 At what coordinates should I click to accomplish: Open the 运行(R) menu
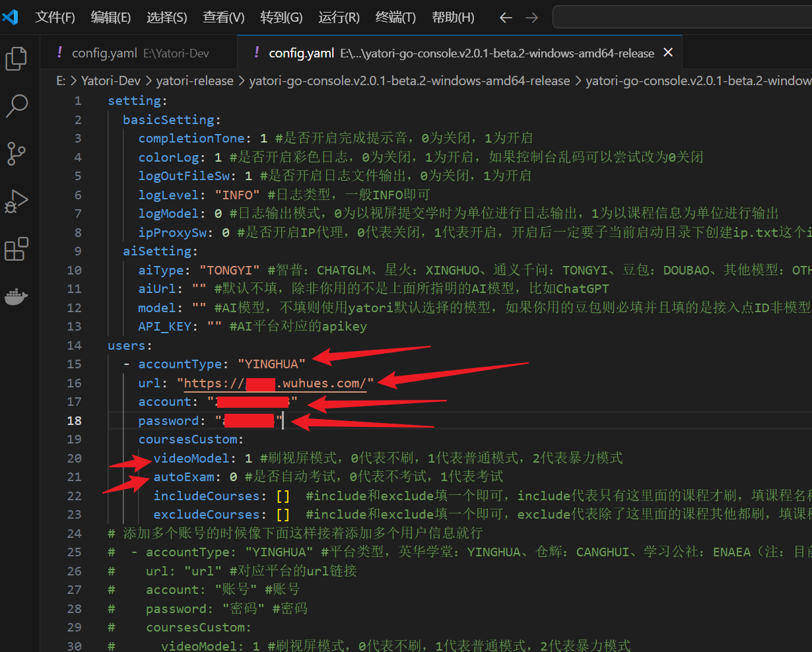[x=339, y=18]
